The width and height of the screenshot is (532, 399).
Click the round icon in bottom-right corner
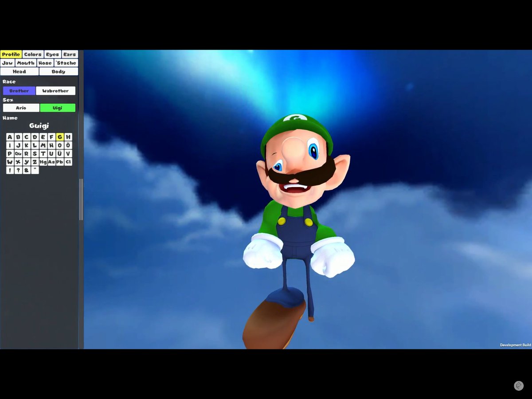tap(519, 386)
